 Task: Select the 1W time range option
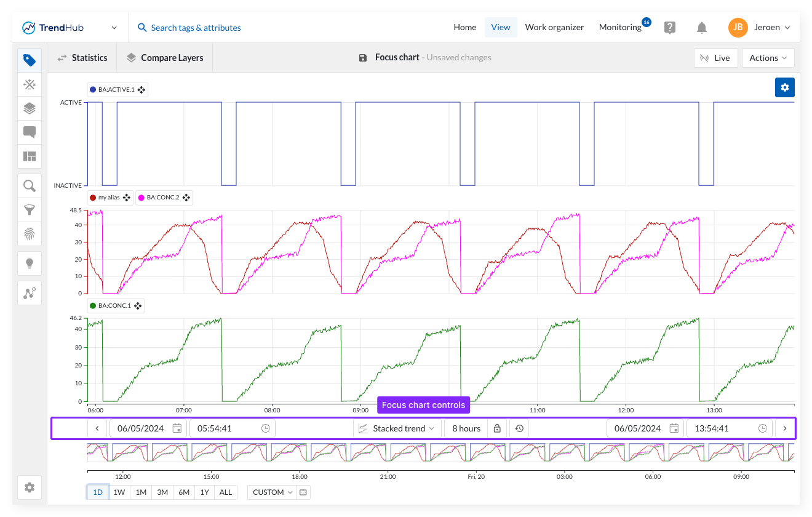119,492
